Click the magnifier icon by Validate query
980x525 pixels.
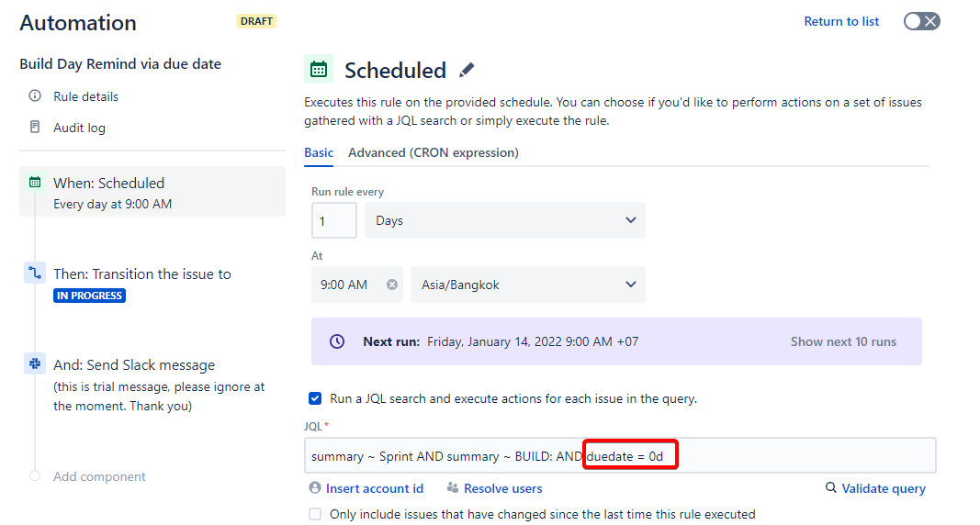tap(830, 487)
